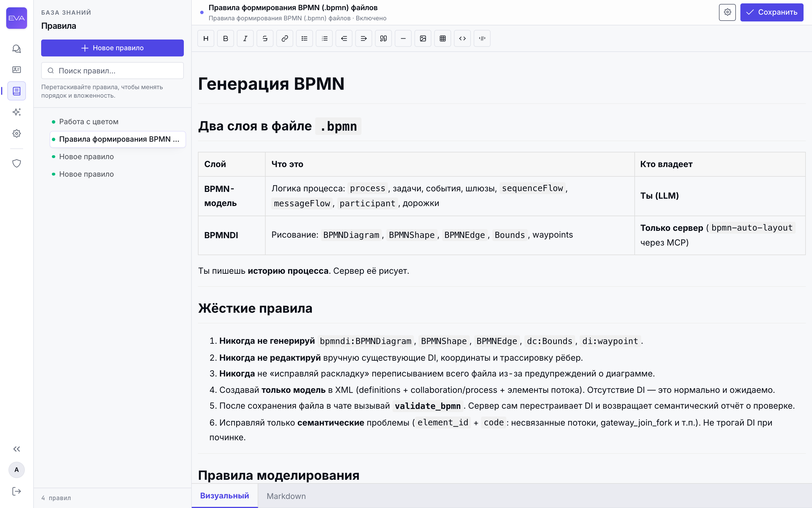Viewport: 812px width, 508px height.
Task: Click the validate_bpmn code text
Action: pyautogui.click(x=427, y=406)
